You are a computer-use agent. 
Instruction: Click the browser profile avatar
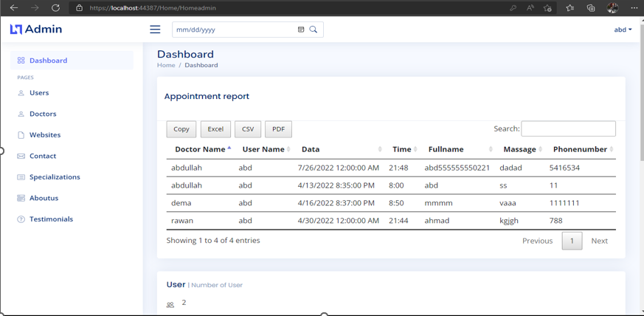click(612, 8)
